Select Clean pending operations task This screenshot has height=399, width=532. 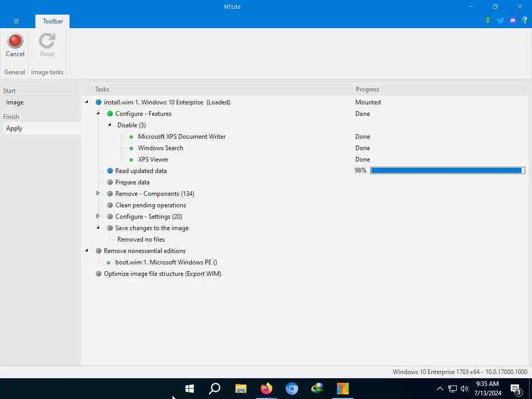coord(151,205)
